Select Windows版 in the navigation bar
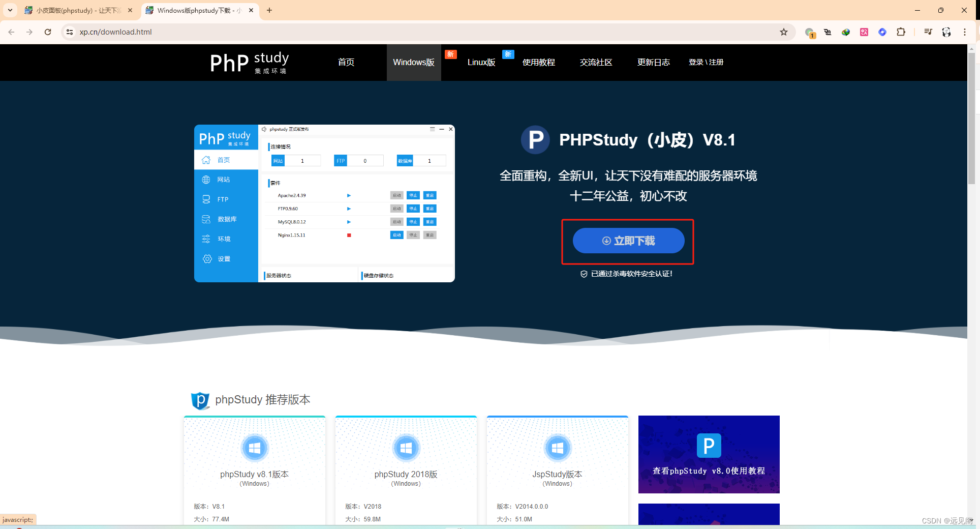 [x=414, y=62]
